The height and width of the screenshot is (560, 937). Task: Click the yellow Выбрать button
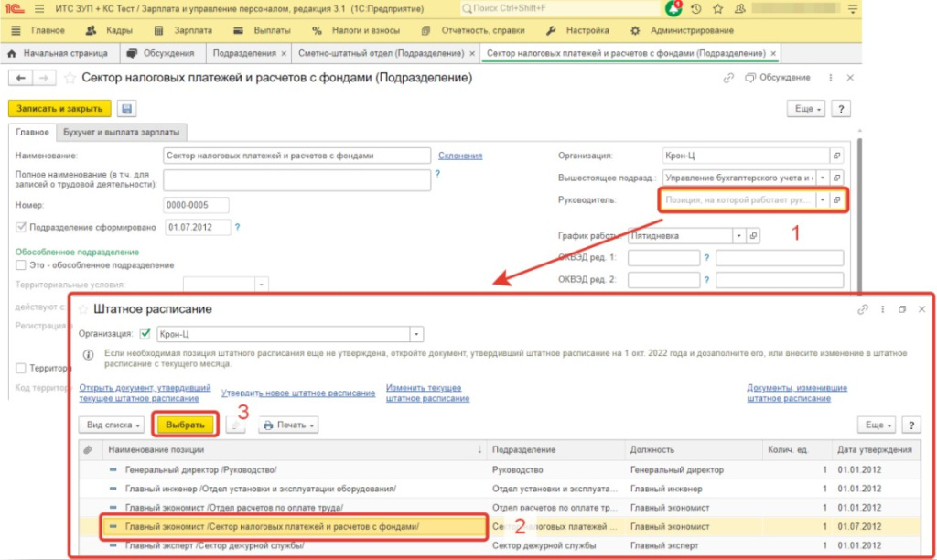185,425
